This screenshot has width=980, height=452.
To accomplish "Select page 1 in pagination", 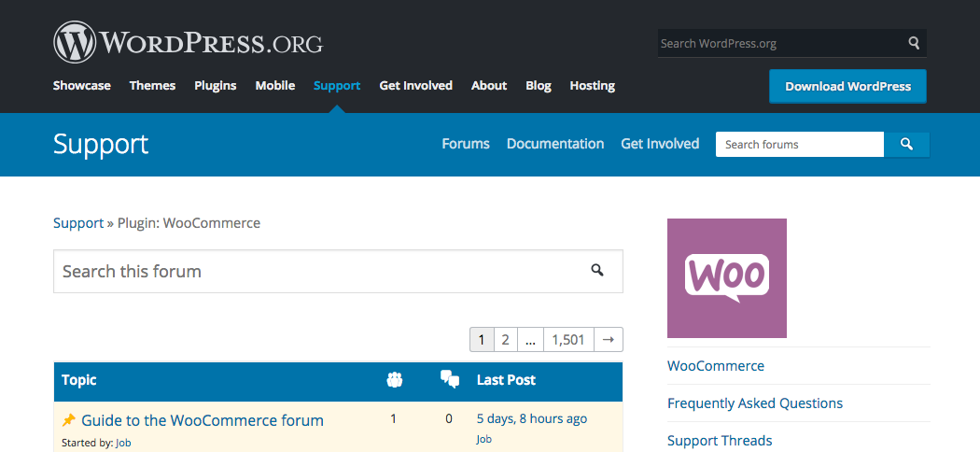I will [482, 340].
